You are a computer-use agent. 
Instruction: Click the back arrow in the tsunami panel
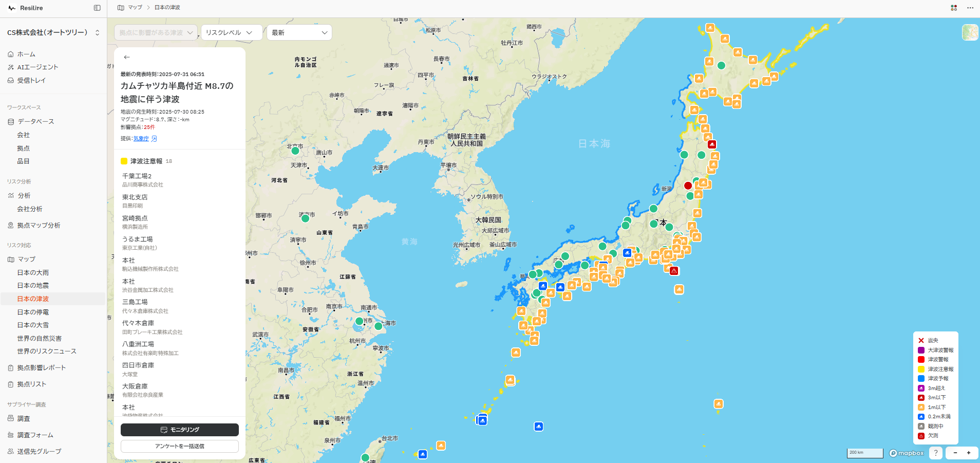tap(127, 57)
